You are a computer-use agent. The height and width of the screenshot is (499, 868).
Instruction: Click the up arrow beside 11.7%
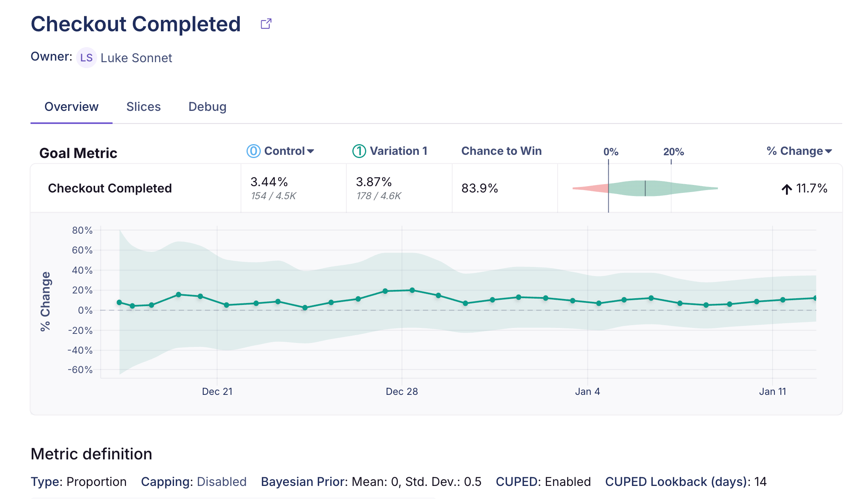point(786,189)
